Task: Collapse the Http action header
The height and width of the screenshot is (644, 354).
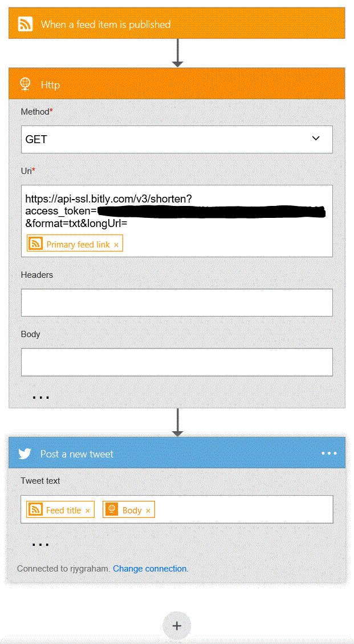Action: [x=177, y=84]
